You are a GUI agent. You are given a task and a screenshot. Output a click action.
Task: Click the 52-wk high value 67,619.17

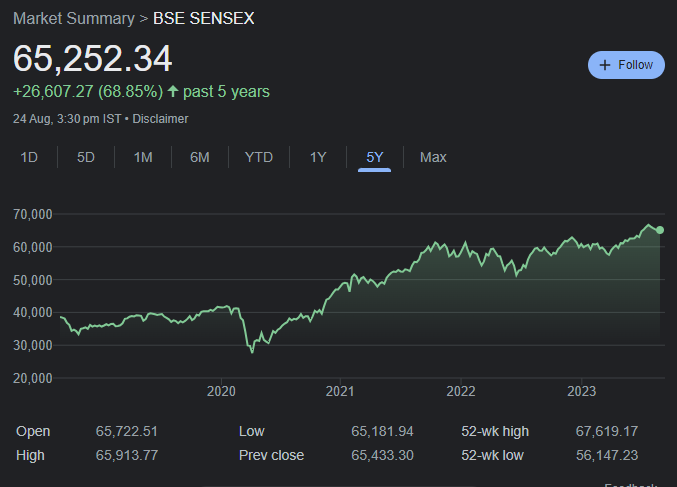pos(607,431)
